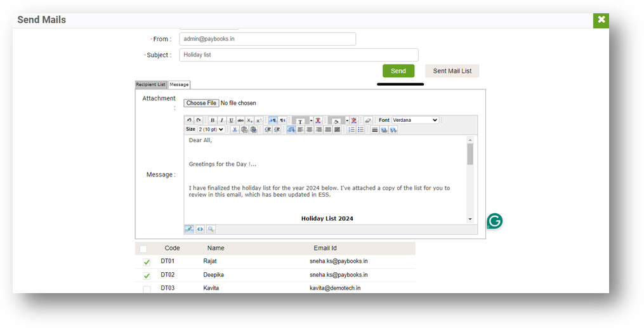The image size is (644, 328).
Task: Switch to the Recipient List tab
Action: coord(151,84)
